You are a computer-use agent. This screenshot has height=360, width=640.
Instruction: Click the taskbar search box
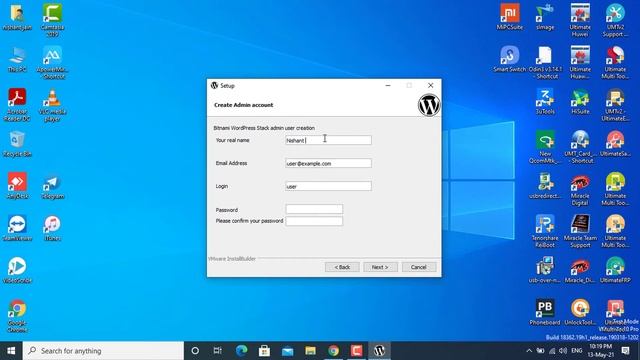pos(103,351)
